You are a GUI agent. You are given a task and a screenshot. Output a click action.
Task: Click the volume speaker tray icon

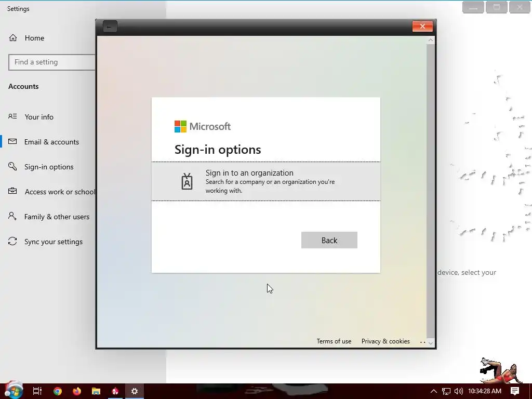(x=458, y=391)
